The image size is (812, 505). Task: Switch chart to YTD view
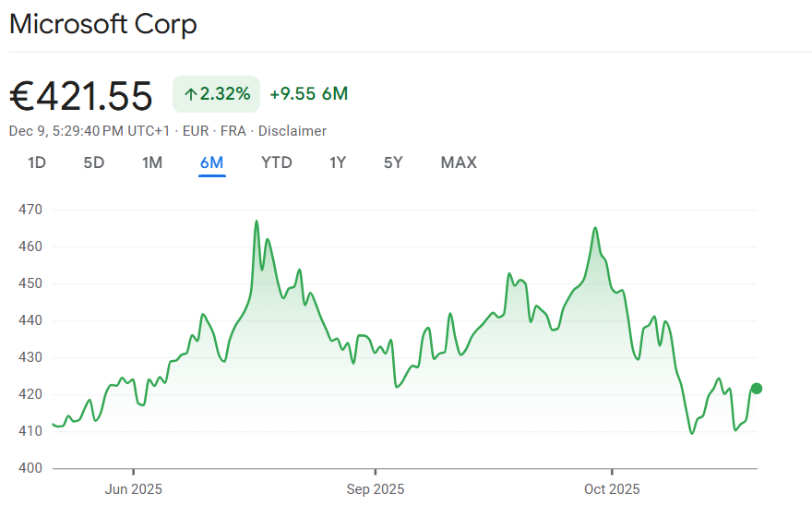click(276, 163)
